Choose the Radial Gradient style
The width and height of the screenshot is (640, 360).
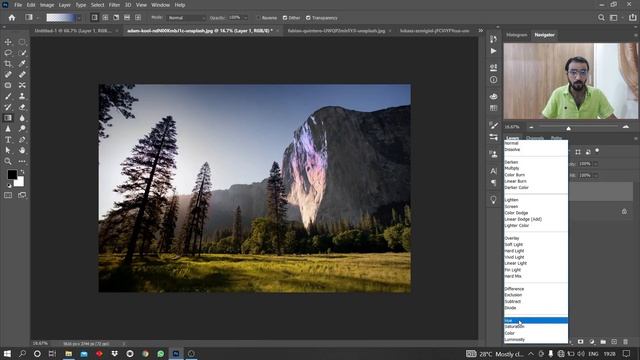point(105,18)
